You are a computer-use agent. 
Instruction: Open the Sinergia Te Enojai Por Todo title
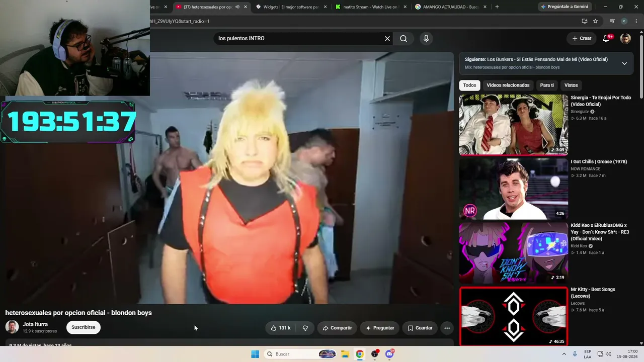click(x=601, y=101)
